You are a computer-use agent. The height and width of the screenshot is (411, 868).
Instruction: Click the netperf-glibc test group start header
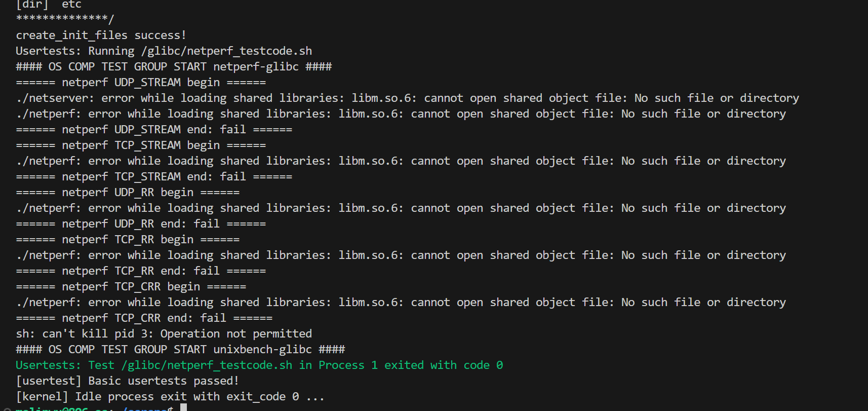point(174,67)
